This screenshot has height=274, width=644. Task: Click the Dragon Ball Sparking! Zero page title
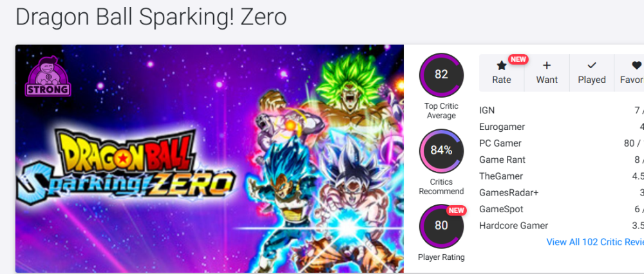pyautogui.click(x=151, y=17)
